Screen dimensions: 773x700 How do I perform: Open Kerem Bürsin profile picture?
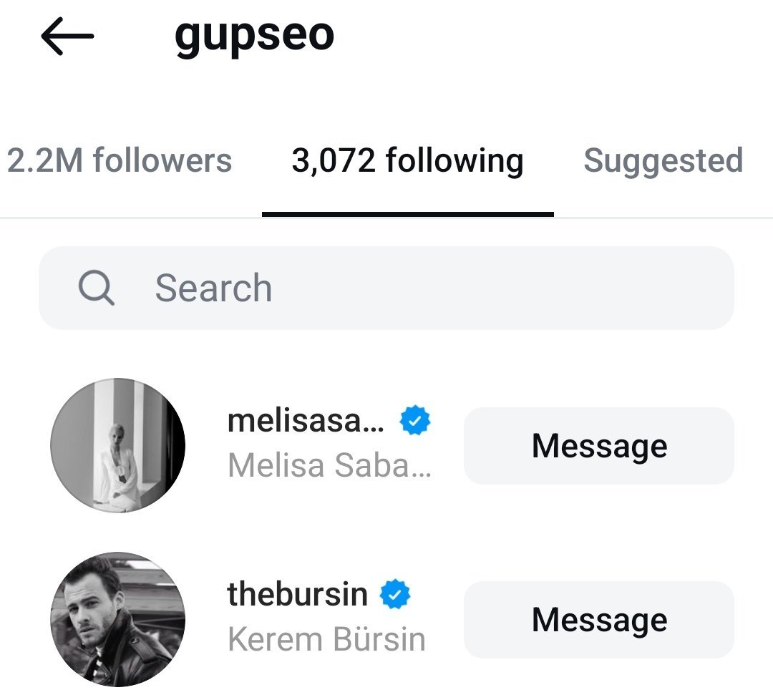[118, 619]
